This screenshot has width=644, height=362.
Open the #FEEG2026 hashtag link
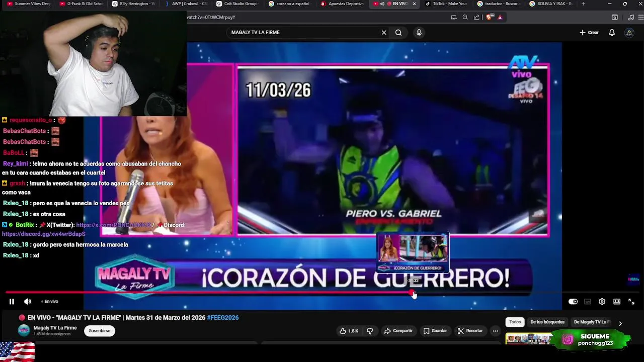pos(223,318)
